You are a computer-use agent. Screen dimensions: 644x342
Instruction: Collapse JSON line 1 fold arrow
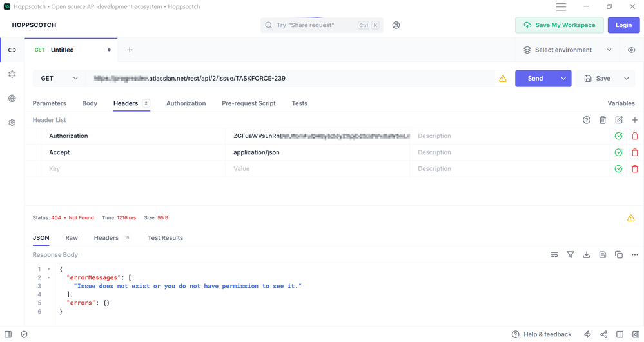click(x=48, y=269)
